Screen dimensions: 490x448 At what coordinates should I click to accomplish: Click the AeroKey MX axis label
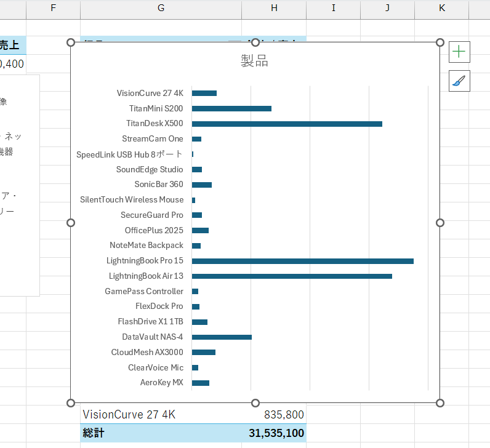(x=161, y=382)
